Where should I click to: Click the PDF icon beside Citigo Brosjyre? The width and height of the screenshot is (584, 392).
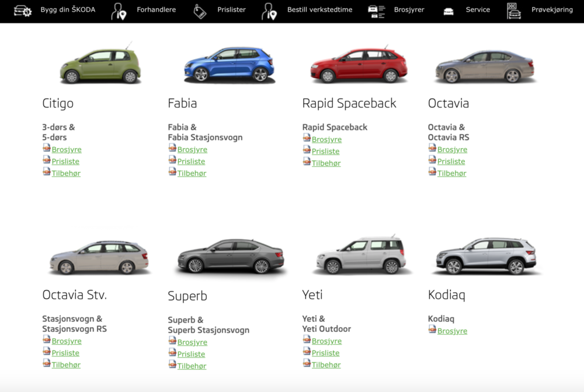(47, 148)
